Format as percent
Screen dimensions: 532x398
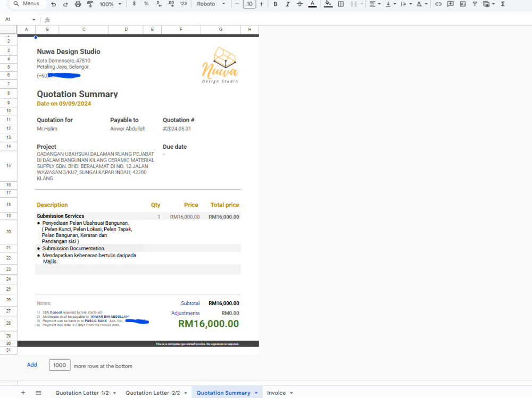coord(146,4)
